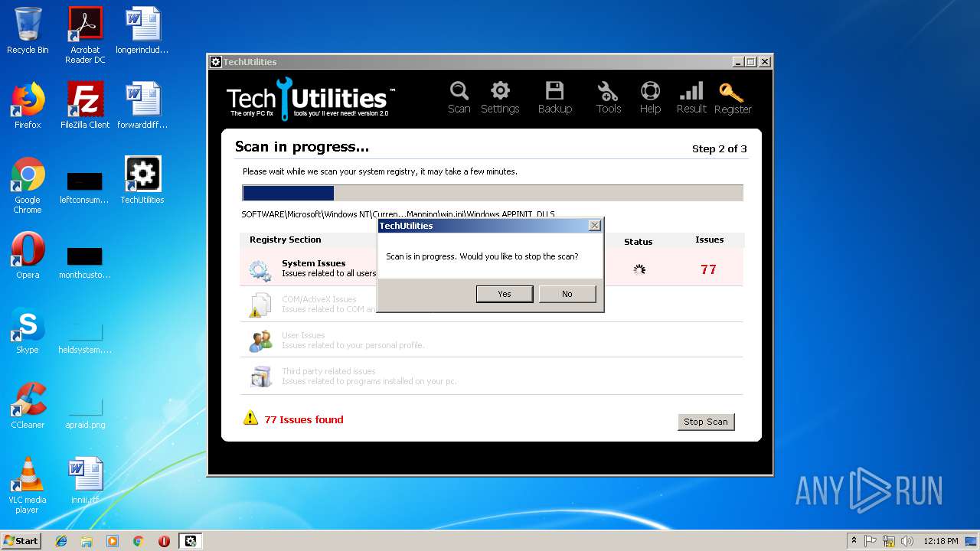The height and width of the screenshot is (551, 980).
Task: Choose No to continue scanning
Action: [567, 294]
